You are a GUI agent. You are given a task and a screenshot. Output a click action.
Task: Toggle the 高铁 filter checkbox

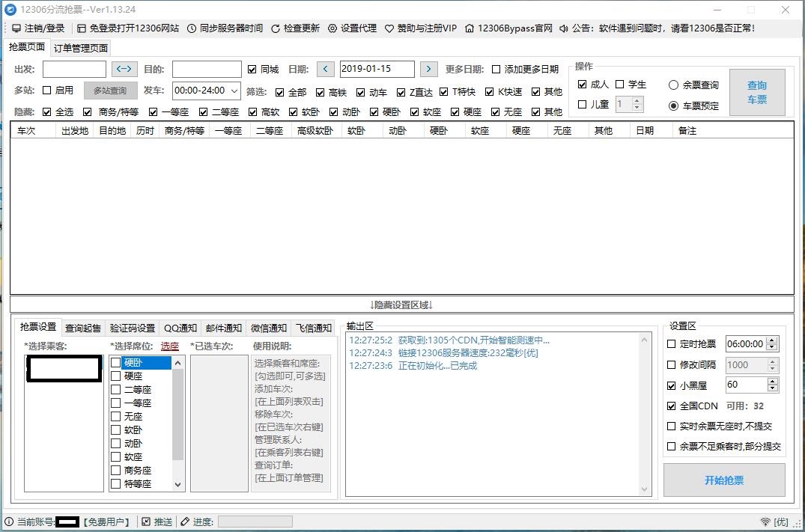[x=320, y=92]
